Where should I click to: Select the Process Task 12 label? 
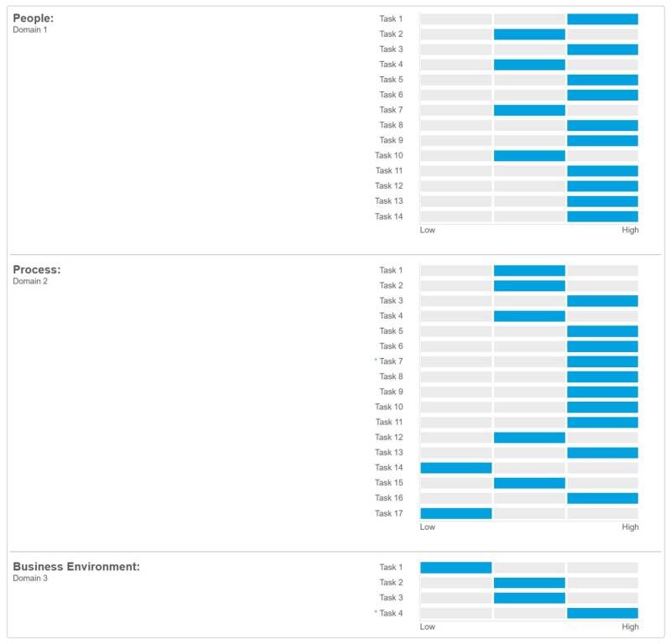click(389, 437)
